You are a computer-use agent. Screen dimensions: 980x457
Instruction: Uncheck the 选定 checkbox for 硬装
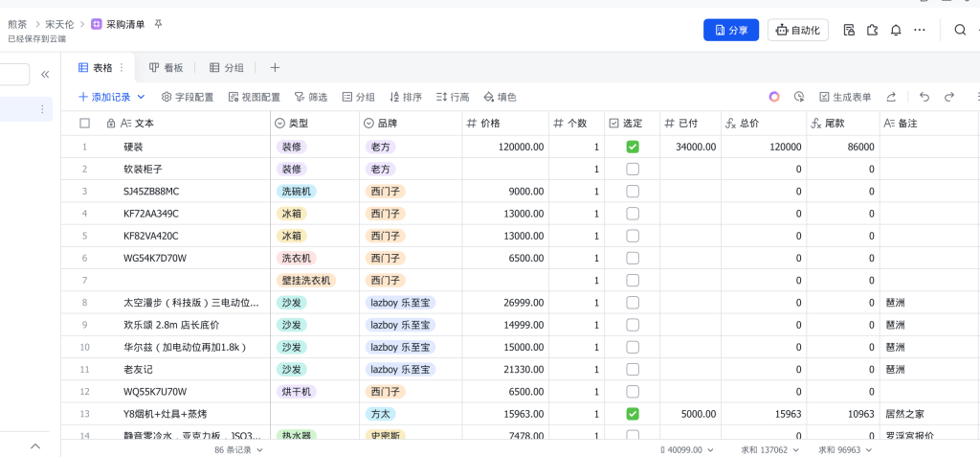click(x=633, y=147)
